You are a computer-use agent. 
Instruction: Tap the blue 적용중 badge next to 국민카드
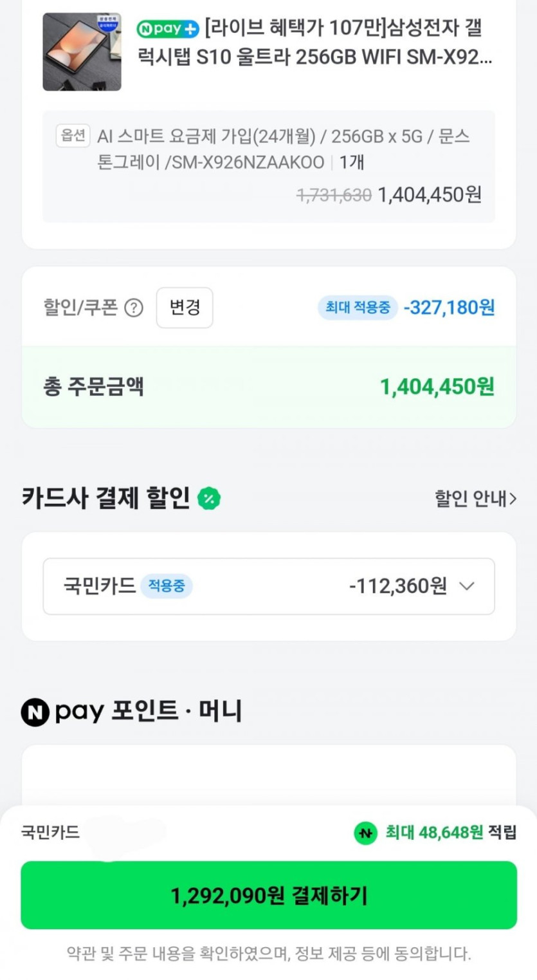click(x=167, y=586)
